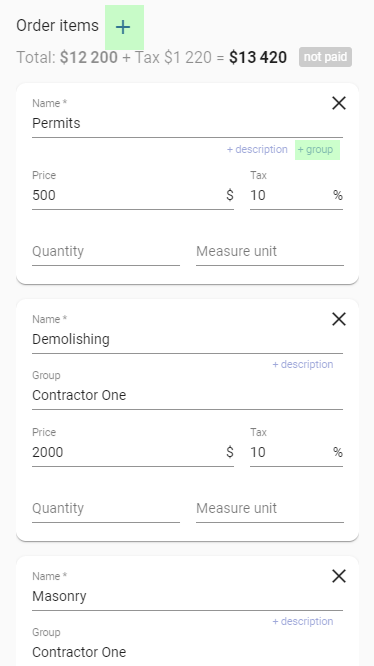Click the not paid status badge

325,57
